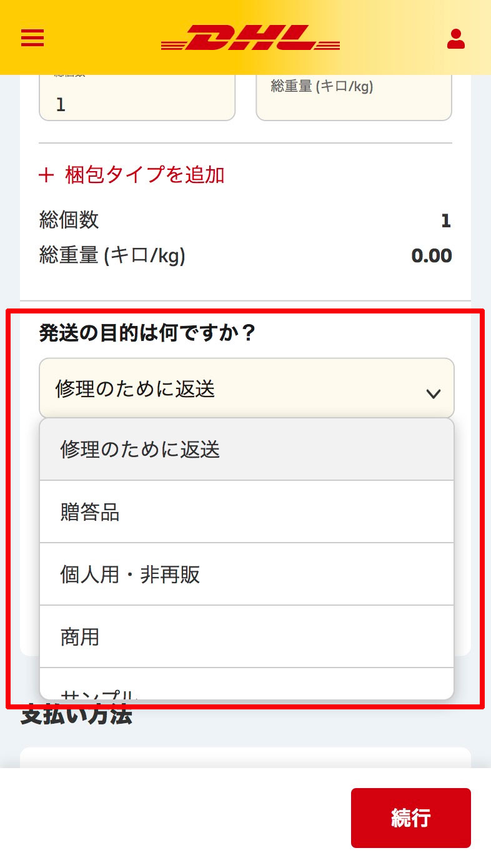Click the 総重量 (キロ/kg) summary row label
Viewport: 491px width, 868px height.
(112, 255)
